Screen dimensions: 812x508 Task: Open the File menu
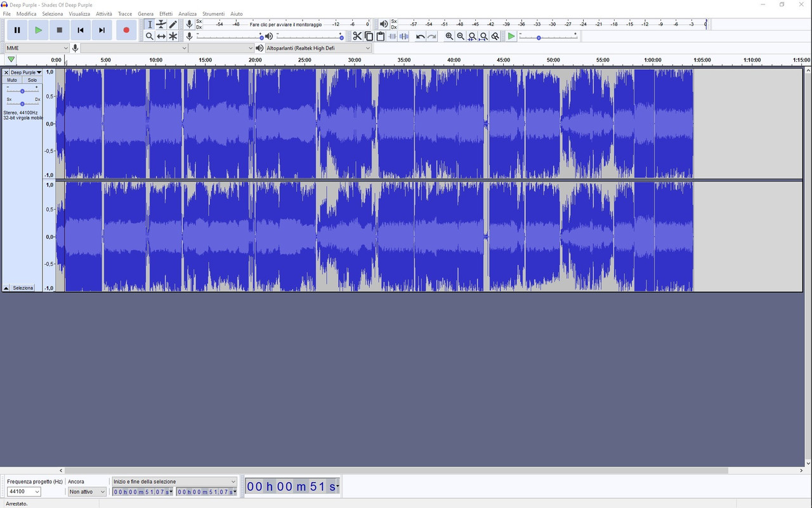pyautogui.click(x=7, y=13)
